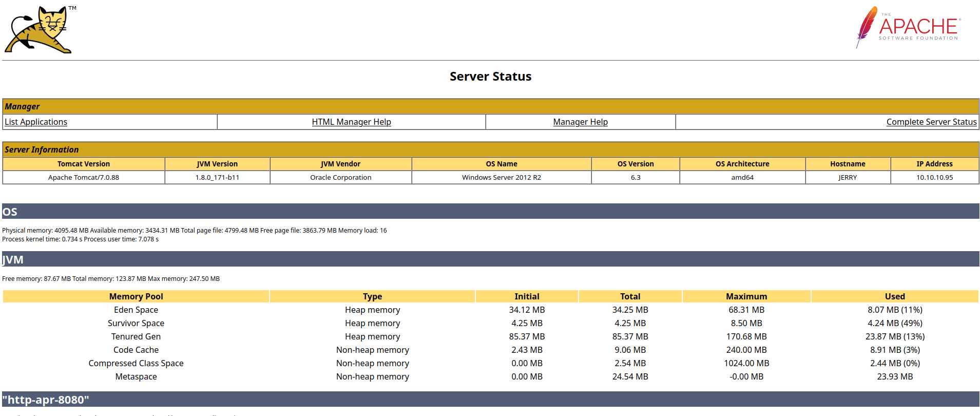Click the Tenured Gen used value
Image resolution: width=980 pixels, height=416 pixels.
pos(894,336)
